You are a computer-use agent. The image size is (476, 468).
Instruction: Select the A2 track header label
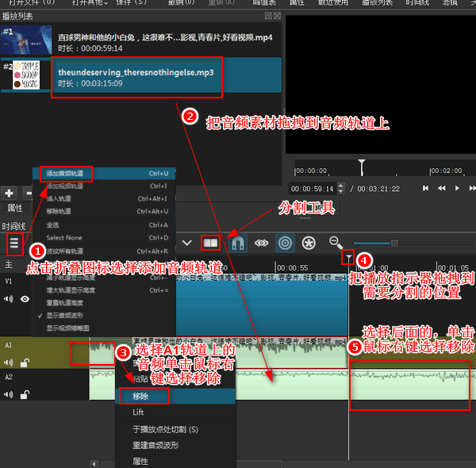pos(9,377)
